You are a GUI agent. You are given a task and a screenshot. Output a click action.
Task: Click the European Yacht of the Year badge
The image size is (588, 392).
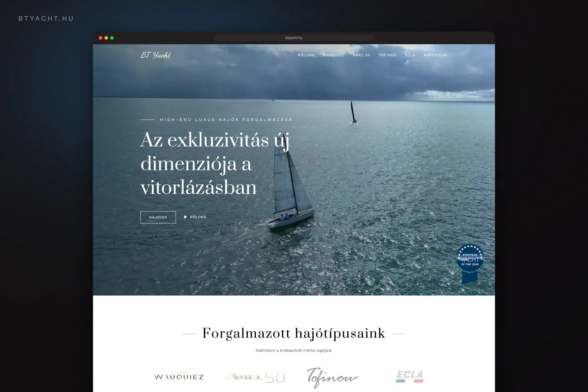coord(470,264)
